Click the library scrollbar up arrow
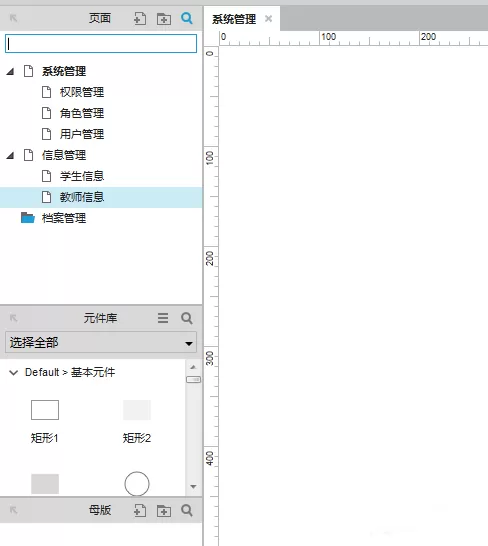The width and height of the screenshot is (488, 546). pyautogui.click(x=193, y=367)
